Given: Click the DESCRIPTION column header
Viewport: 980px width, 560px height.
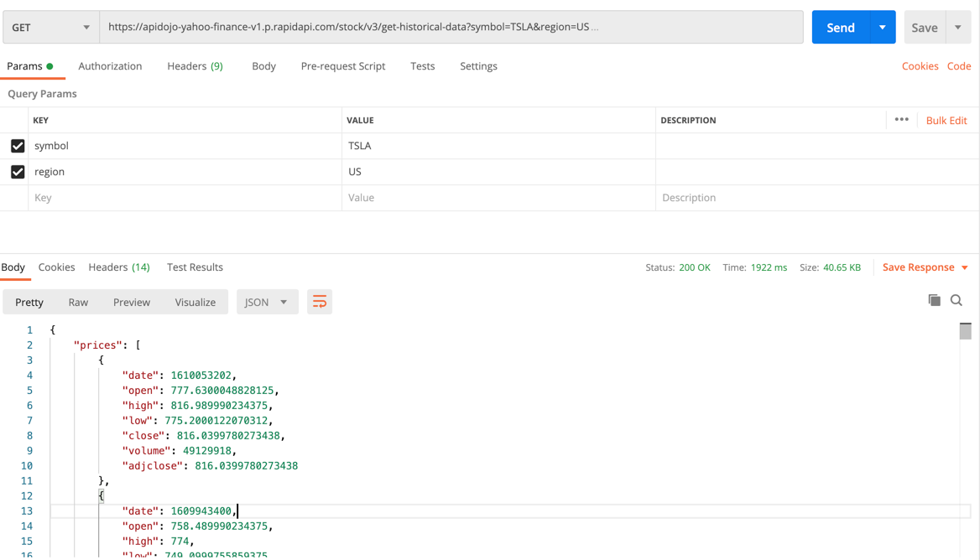Looking at the screenshot, I should pos(688,121).
